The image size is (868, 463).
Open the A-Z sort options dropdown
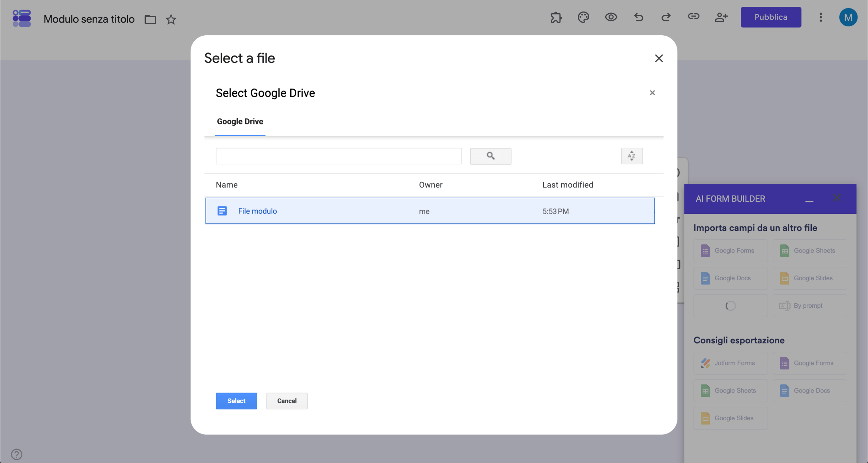632,156
